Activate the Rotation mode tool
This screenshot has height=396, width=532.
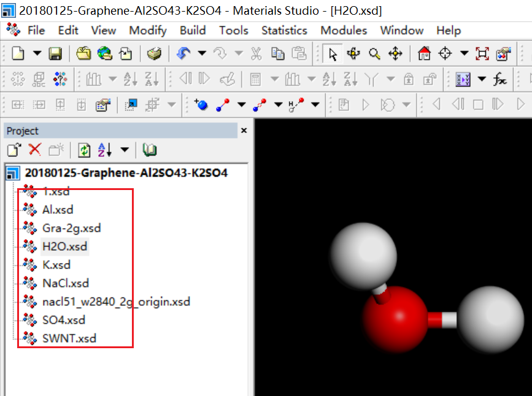click(x=353, y=53)
